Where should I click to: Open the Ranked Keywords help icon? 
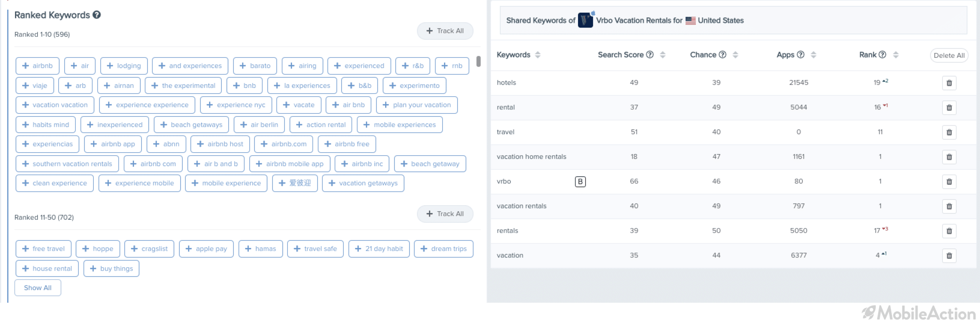tap(97, 15)
